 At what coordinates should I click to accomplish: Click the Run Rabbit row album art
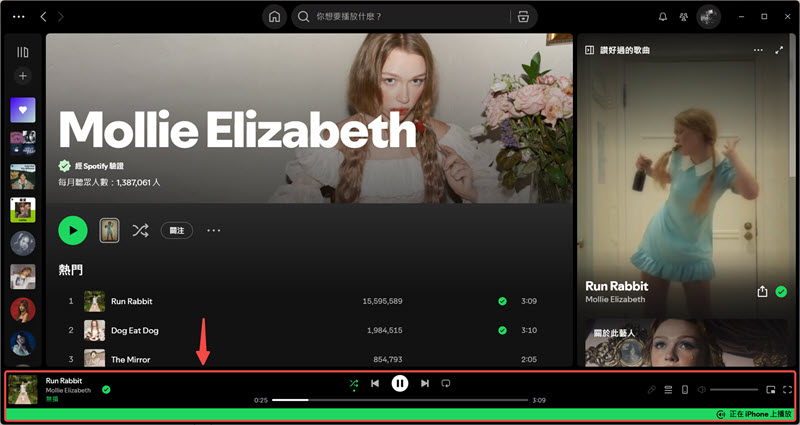click(x=94, y=301)
